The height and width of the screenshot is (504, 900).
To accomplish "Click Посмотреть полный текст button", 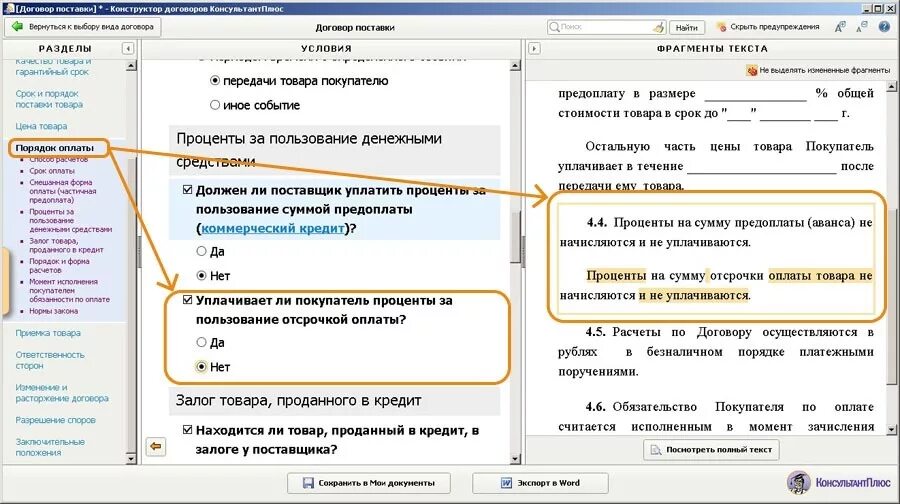I will (711, 449).
